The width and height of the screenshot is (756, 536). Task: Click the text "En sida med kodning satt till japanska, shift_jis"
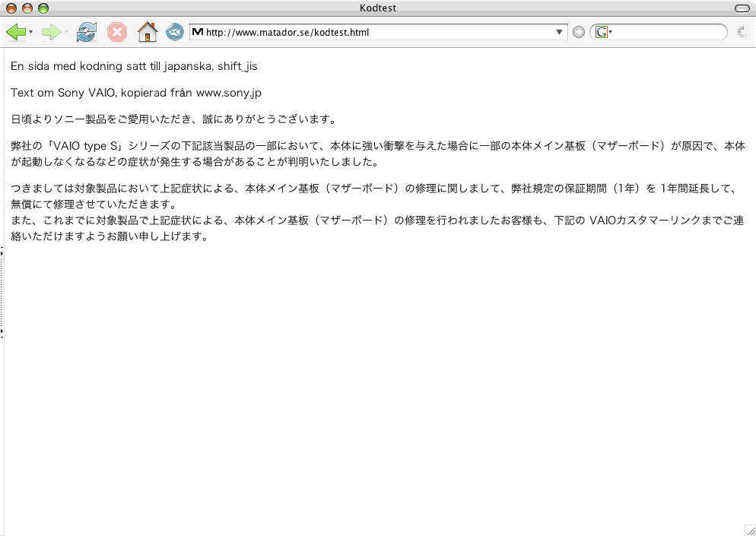click(134, 66)
